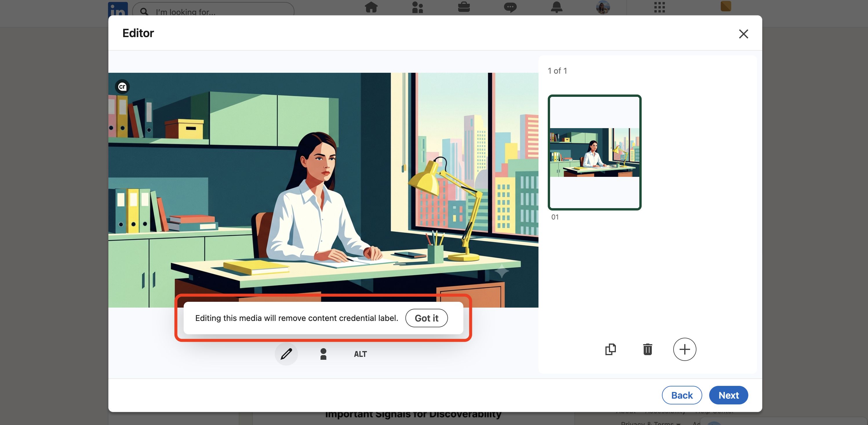Click the pencil edit icon below the image

(x=286, y=354)
